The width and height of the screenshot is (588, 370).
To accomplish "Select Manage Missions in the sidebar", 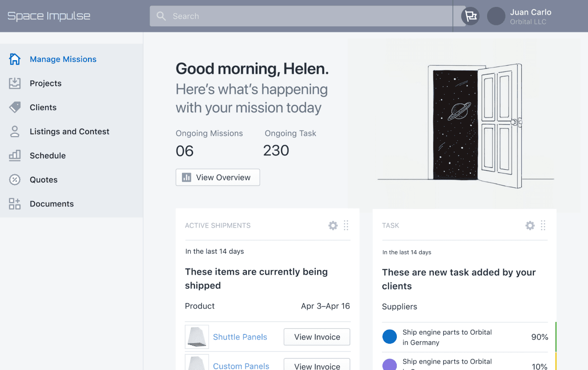I will (63, 59).
